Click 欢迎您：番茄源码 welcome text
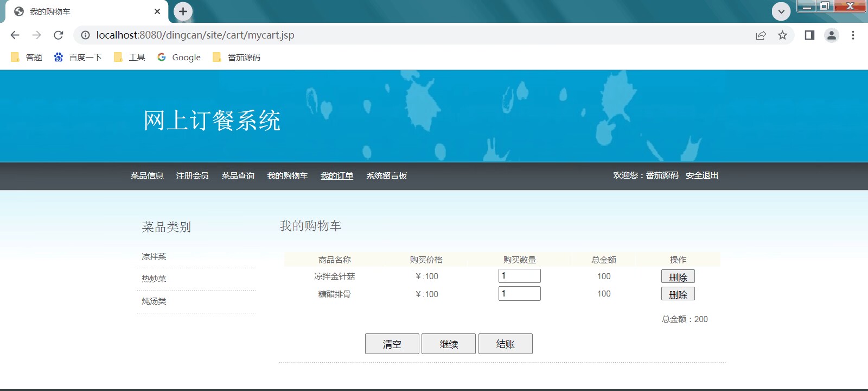This screenshot has height=391, width=868. pyautogui.click(x=646, y=175)
